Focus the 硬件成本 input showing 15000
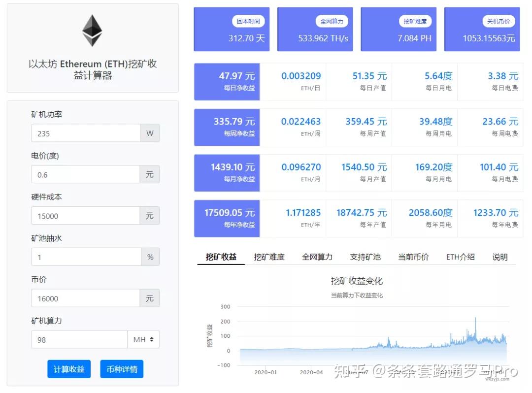Image resolution: width=532 pixels, height=393 pixels. (x=86, y=216)
